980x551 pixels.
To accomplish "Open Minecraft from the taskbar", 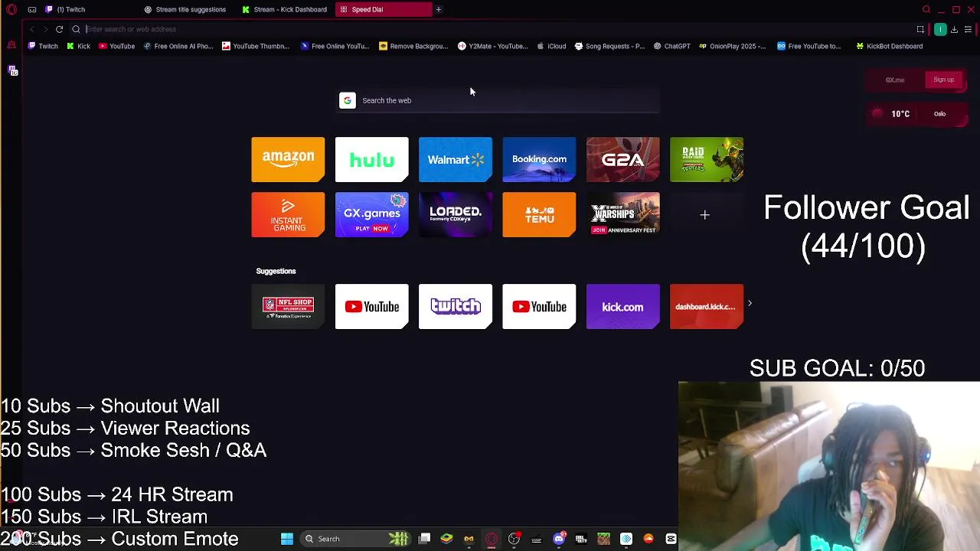I will 603,539.
